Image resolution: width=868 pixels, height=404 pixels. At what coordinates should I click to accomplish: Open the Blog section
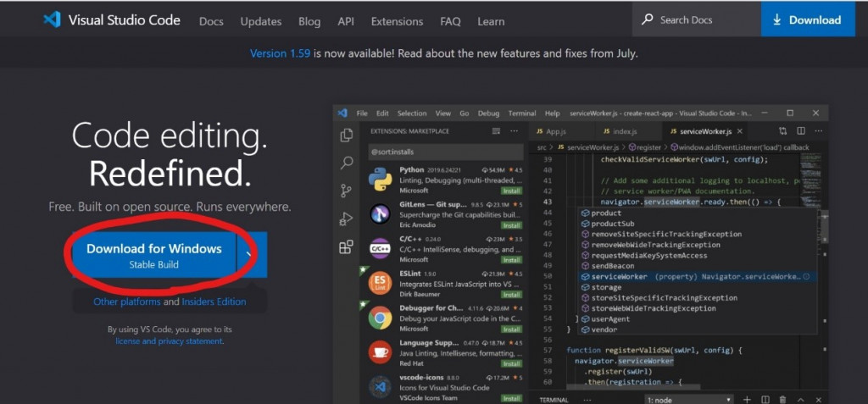[309, 21]
